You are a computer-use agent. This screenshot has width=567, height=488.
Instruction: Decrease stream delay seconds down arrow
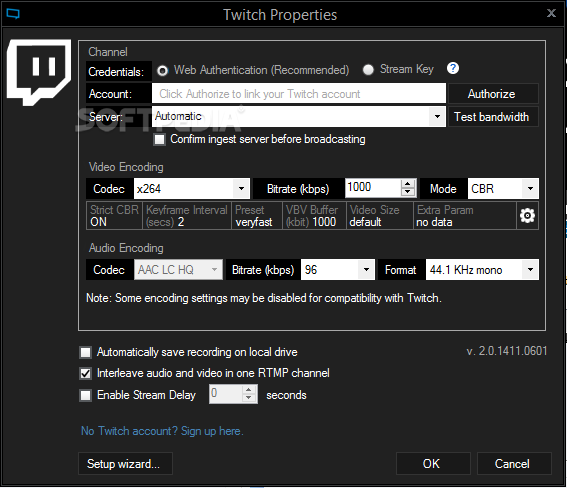248,398
